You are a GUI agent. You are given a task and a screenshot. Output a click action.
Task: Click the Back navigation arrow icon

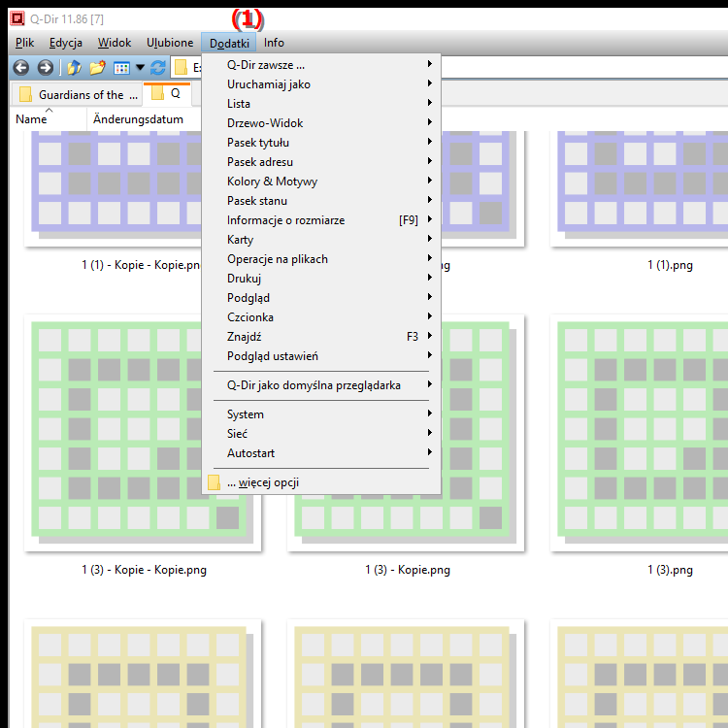21,68
